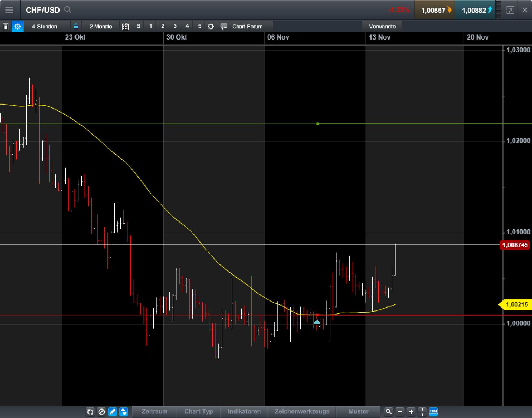Screen dimensions: 532x418
Task: Open the 2 Monate period dropdown
Action: (100, 26)
